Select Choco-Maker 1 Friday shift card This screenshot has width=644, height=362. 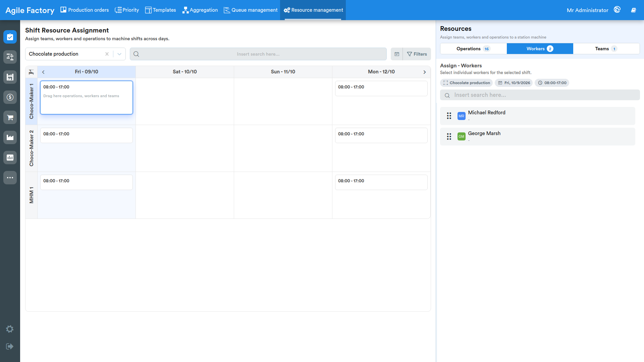[x=87, y=98]
